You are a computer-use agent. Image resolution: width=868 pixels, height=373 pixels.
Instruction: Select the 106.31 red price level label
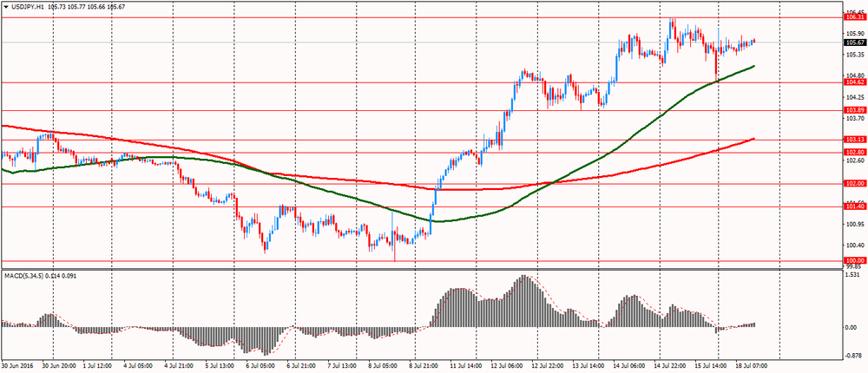click(x=855, y=17)
